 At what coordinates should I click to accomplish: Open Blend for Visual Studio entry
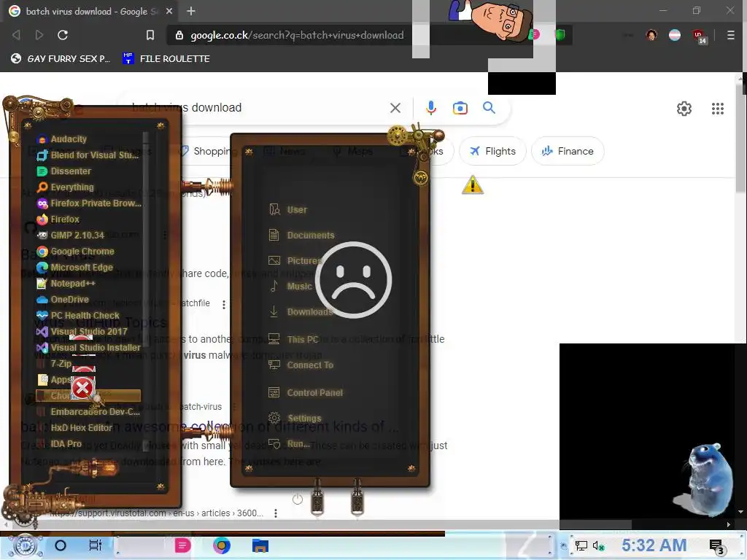point(88,155)
